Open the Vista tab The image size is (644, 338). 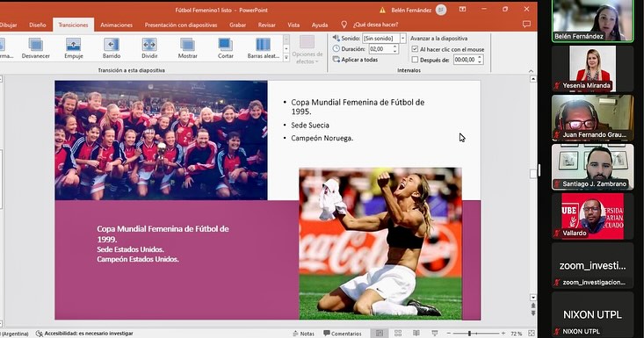coord(293,25)
